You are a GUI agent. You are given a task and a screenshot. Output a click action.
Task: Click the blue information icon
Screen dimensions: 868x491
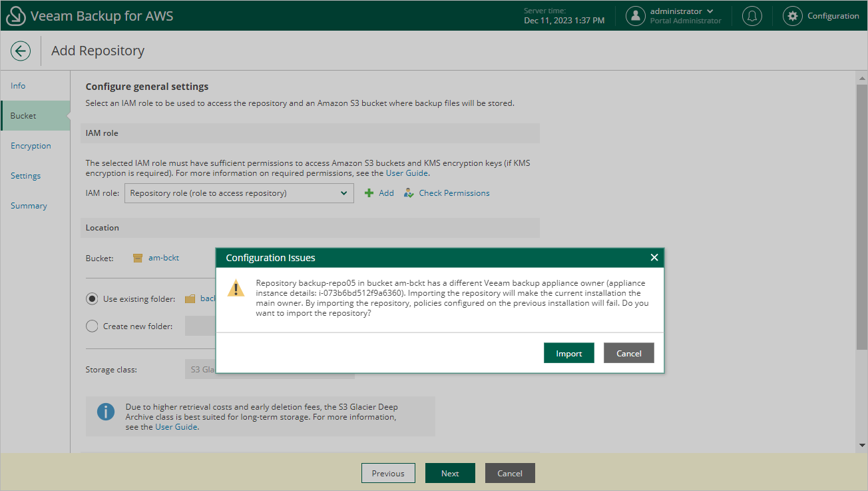[106, 412]
